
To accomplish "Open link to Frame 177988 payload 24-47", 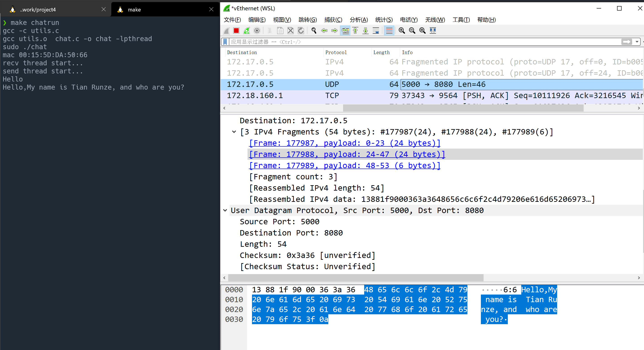I will [347, 154].
